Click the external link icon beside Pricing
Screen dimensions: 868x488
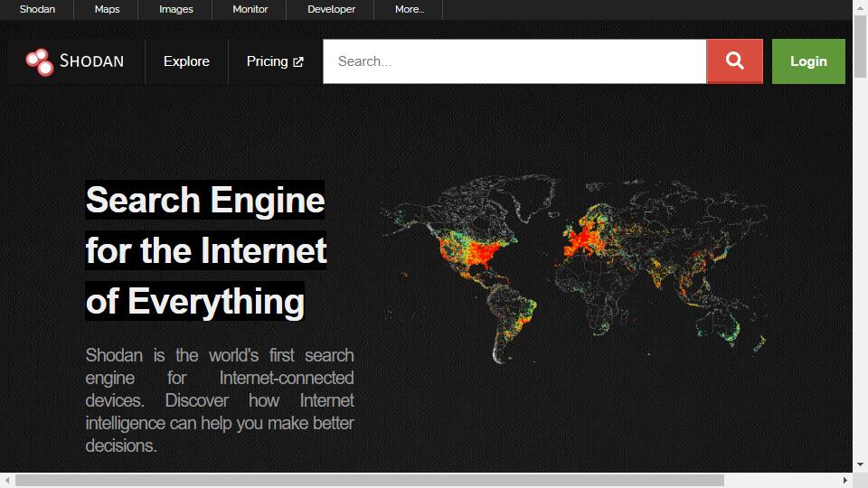[298, 62]
